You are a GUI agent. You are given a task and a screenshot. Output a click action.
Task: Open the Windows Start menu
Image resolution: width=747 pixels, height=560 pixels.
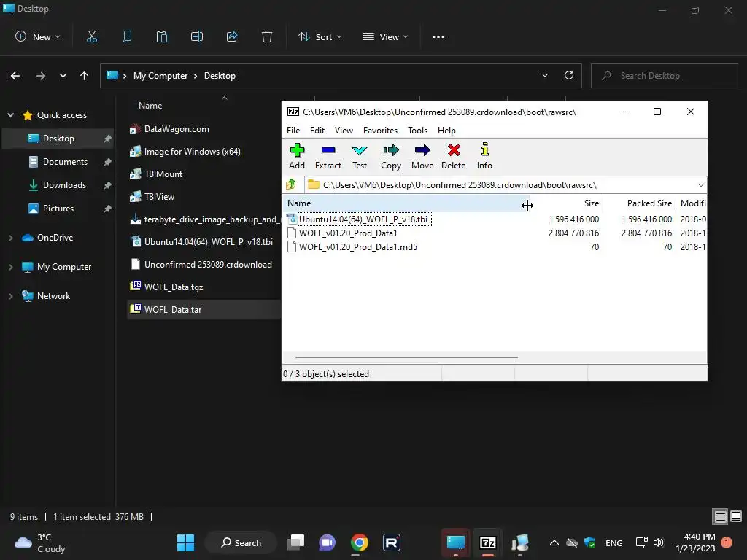click(x=185, y=542)
